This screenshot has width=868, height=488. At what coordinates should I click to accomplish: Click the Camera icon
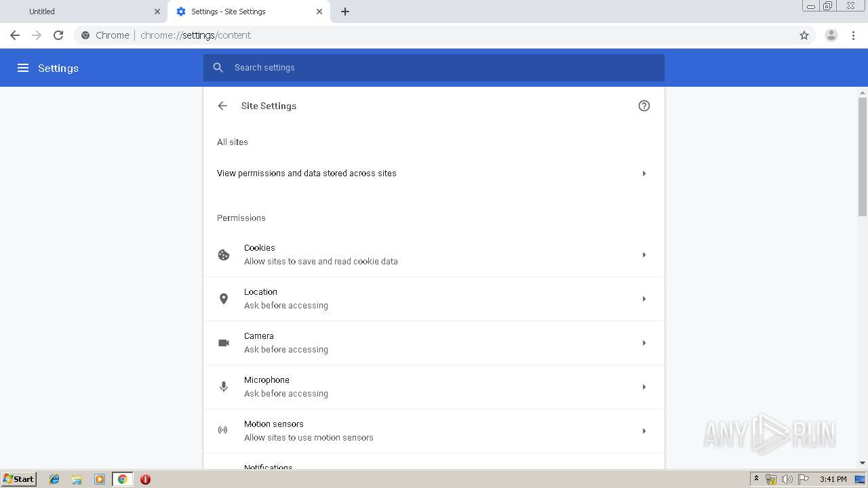click(x=224, y=343)
